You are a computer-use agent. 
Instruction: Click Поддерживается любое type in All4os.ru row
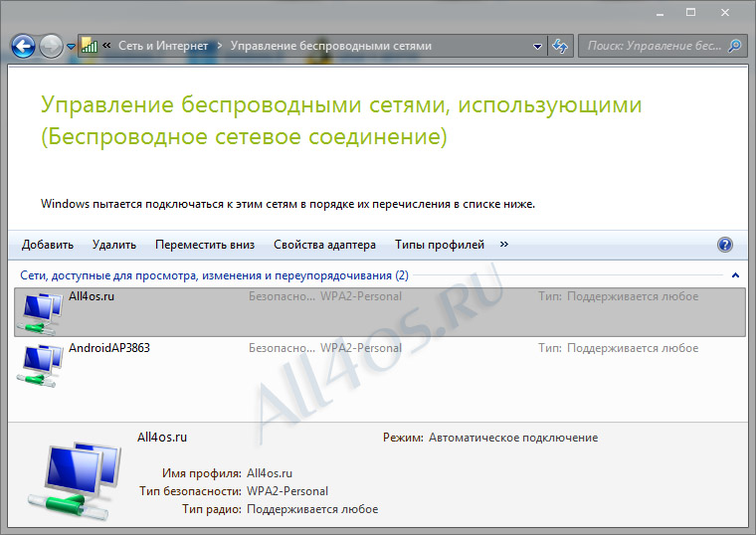click(633, 296)
